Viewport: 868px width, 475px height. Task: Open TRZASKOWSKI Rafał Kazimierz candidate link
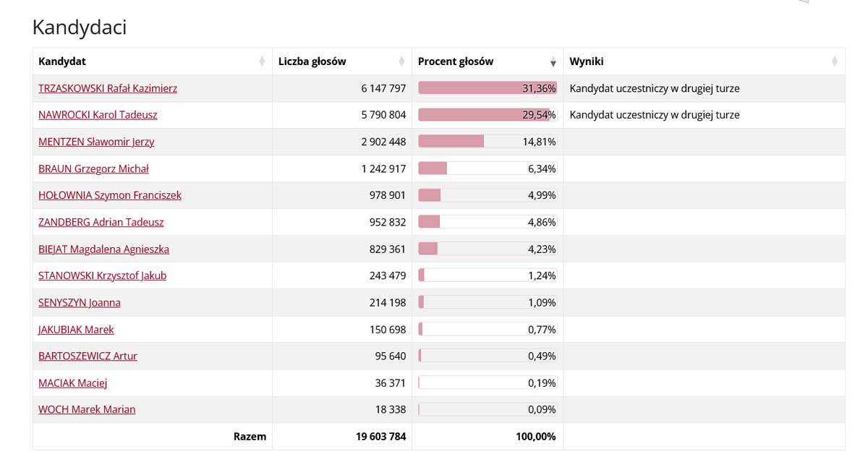[x=108, y=88]
